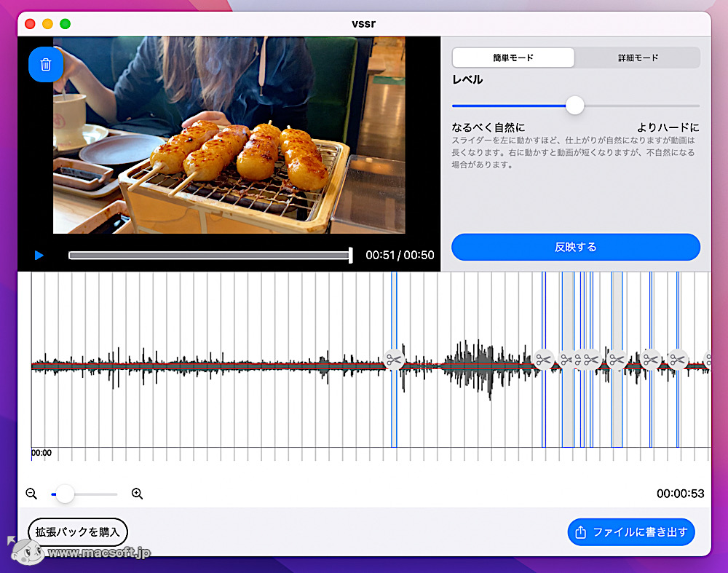The height and width of the screenshot is (573, 728).
Task: Open 拡張パックを購入 purchase option
Action: (x=77, y=532)
